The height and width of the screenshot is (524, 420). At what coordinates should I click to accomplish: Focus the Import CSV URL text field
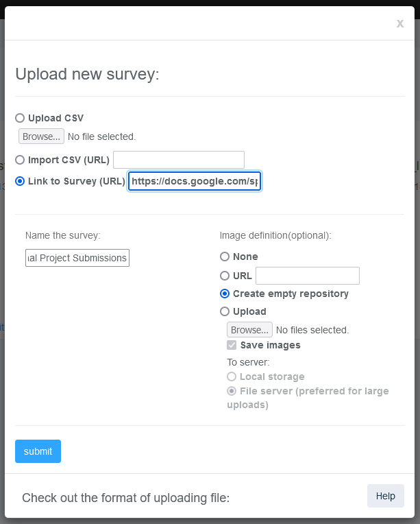point(179,160)
